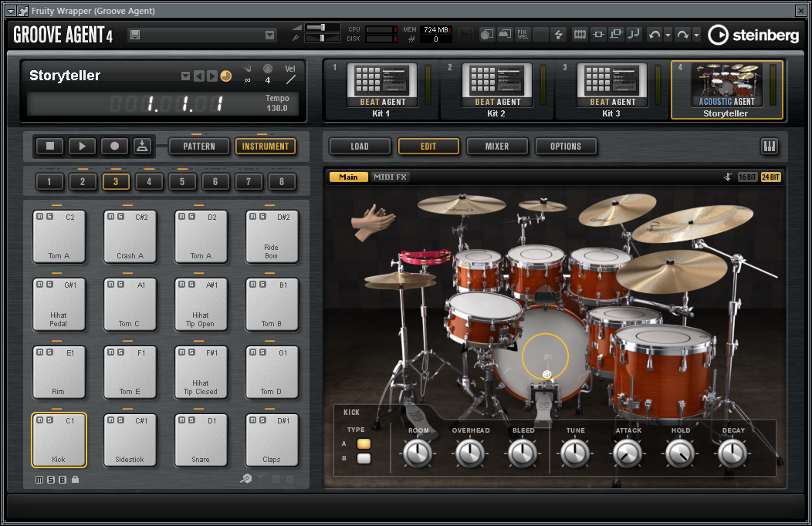The image size is (812, 526).
Task: Click the MIDI export drag icon below pads
Action: pyautogui.click(x=245, y=479)
